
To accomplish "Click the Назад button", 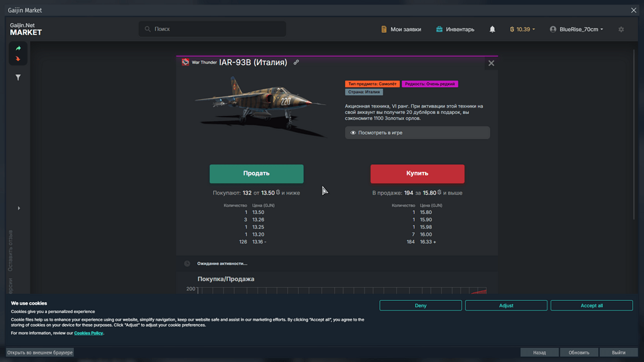I will pos(539,352).
